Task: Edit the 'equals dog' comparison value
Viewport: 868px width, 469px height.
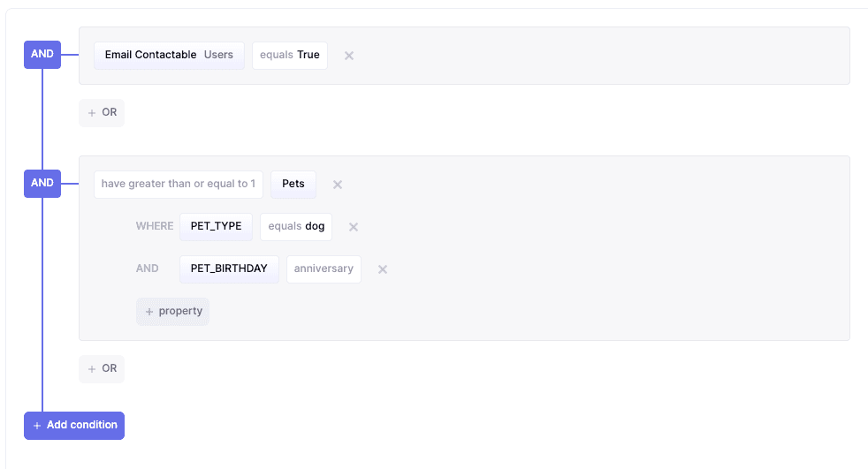Action: coord(296,226)
